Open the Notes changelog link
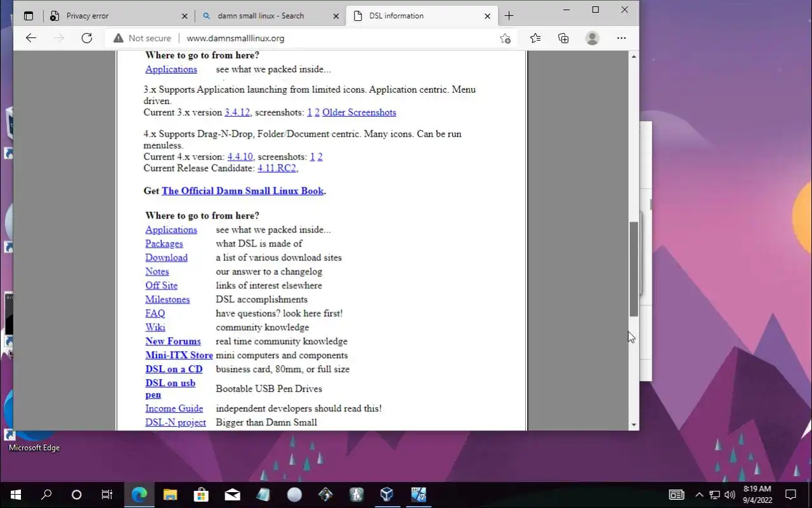 [157, 272]
